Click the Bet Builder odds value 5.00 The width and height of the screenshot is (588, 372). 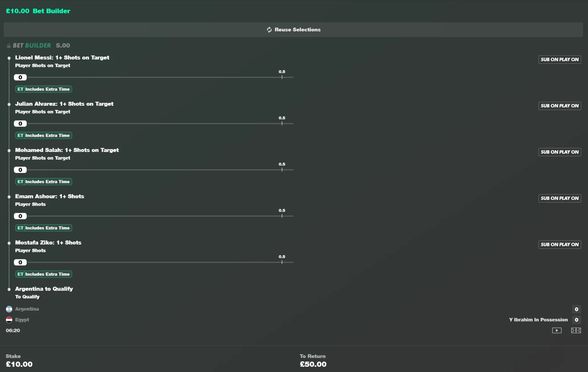pos(63,45)
